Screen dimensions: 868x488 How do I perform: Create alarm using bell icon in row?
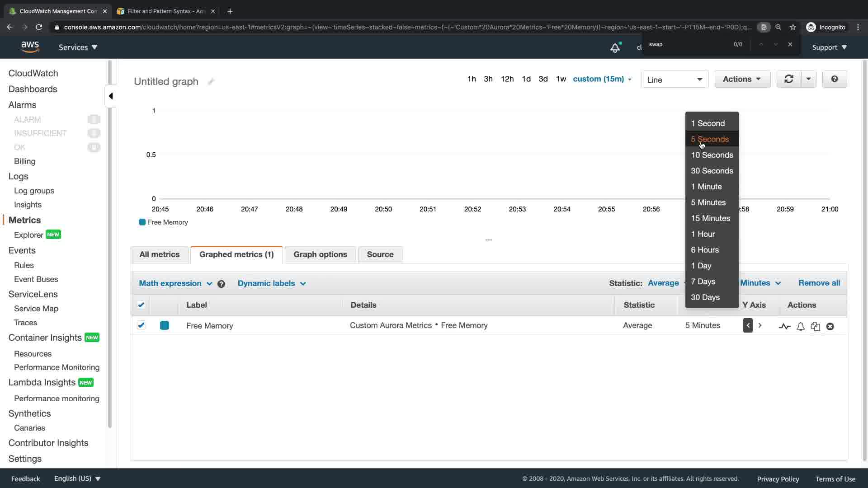(800, 326)
